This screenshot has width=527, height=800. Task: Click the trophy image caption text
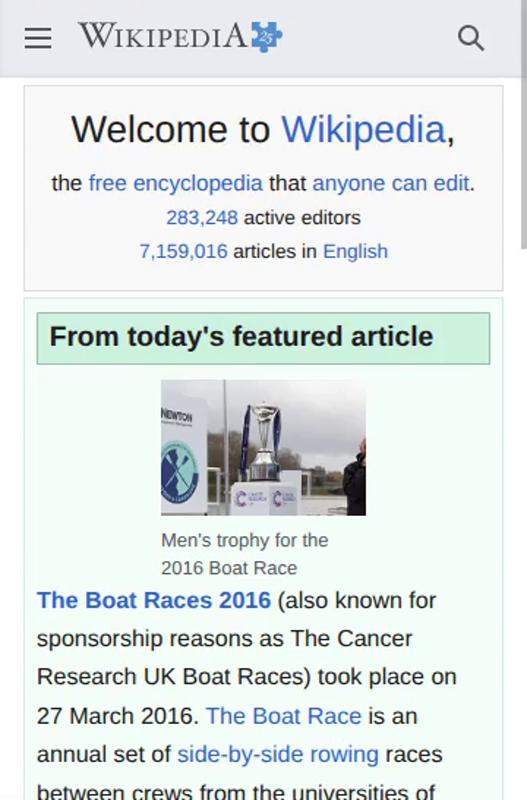click(x=245, y=554)
